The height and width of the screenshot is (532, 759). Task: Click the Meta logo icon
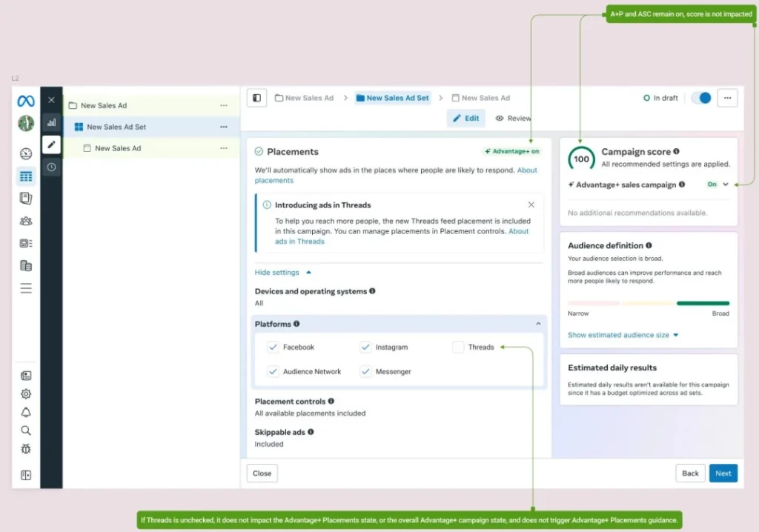click(26, 101)
